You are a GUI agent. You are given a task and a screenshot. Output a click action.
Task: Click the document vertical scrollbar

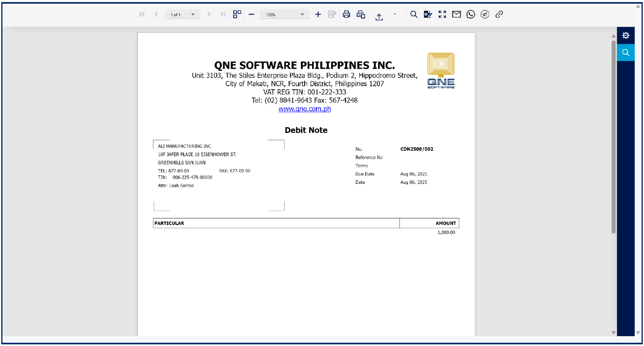[x=613, y=137]
